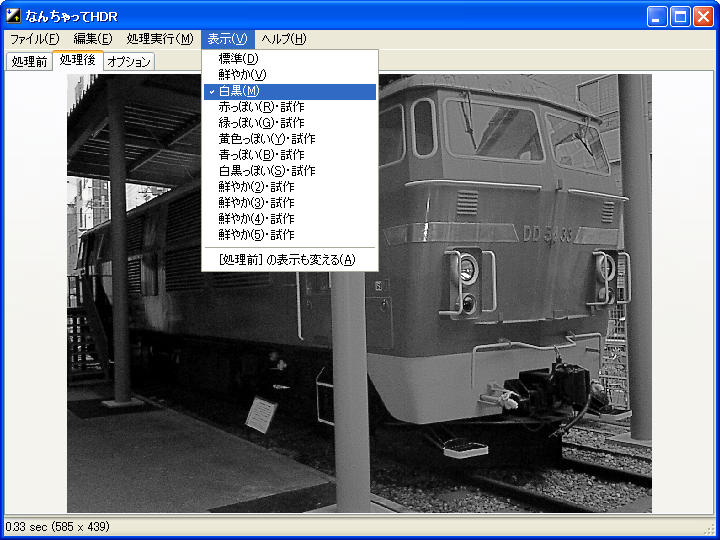Image resolution: width=720 pixels, height=540 pixels.
Task: Select 鮮やか(2)・試作 menu entry
Action: click(x=290, y=187)
